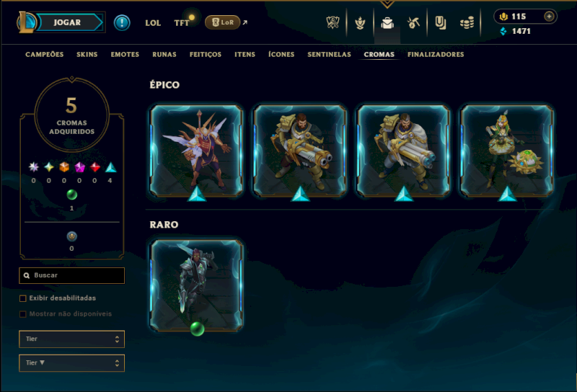Open the Your Shop cards icon
The width and height of the screenshot is (577, 392).
[x=440, y=23]
